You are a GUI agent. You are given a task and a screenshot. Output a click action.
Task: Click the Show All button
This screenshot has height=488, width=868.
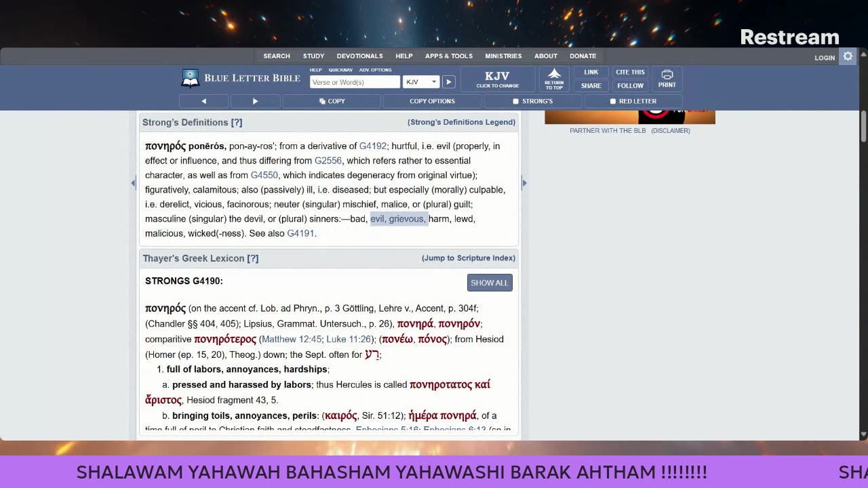[490, 283]
